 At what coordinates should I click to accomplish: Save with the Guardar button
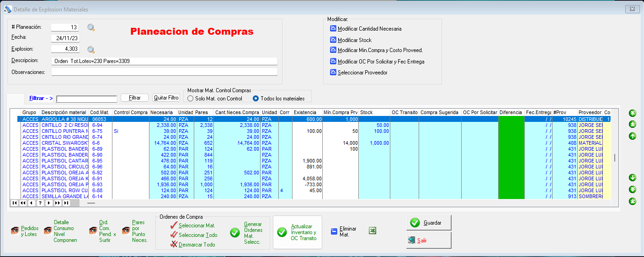click(x=429, y=223)
